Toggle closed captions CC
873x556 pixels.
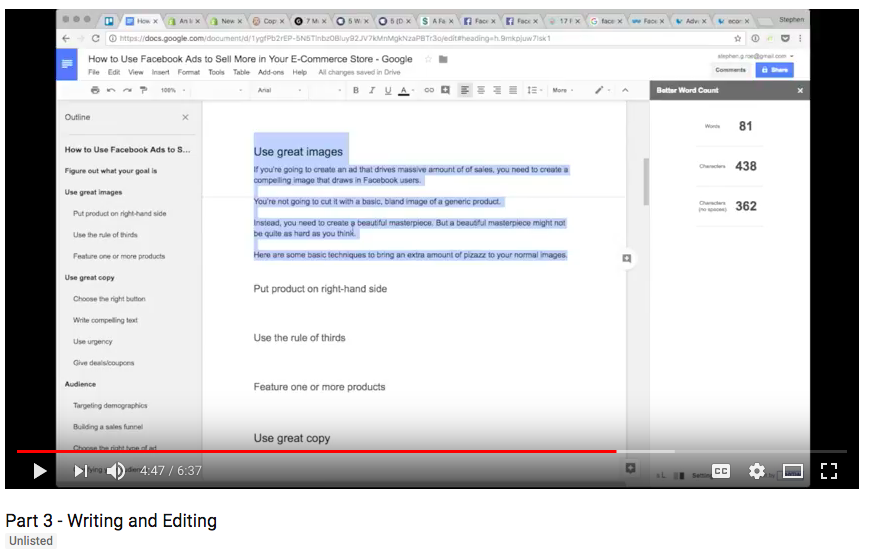pos(721,471)
